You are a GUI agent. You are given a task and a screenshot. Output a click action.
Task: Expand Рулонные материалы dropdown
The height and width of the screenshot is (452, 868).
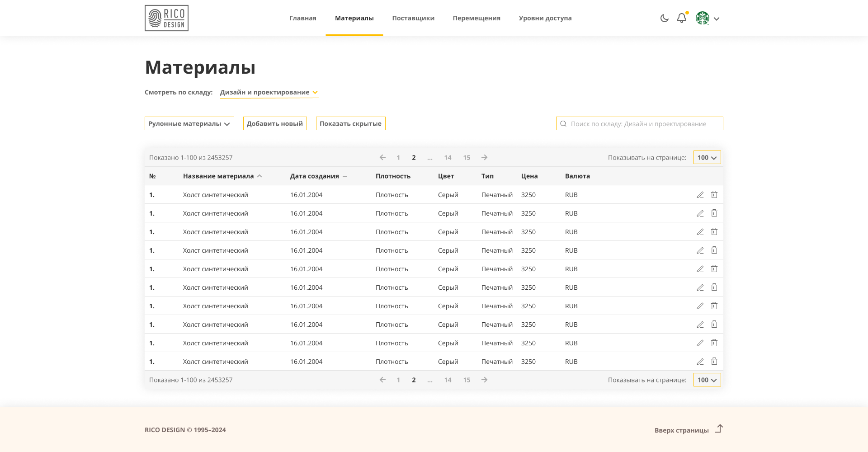pos(189,123)
